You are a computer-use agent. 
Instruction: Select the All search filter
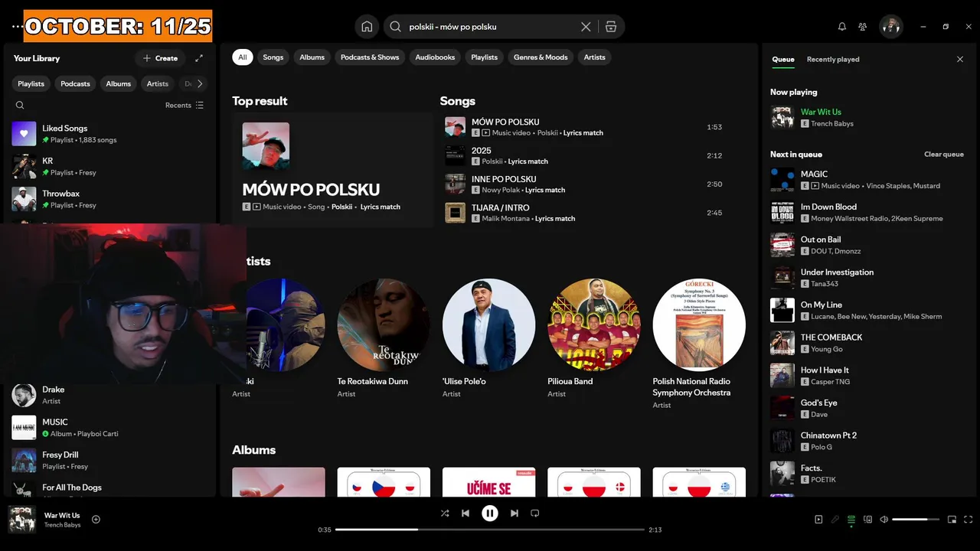(243, 57)
